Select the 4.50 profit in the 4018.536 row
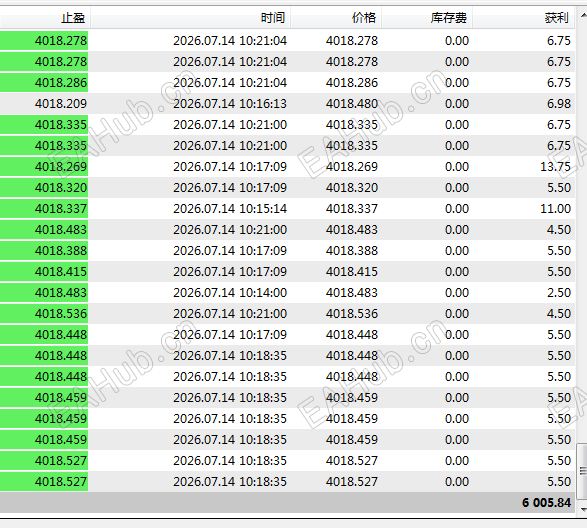The image size is (587, 528). click(559, 313)
